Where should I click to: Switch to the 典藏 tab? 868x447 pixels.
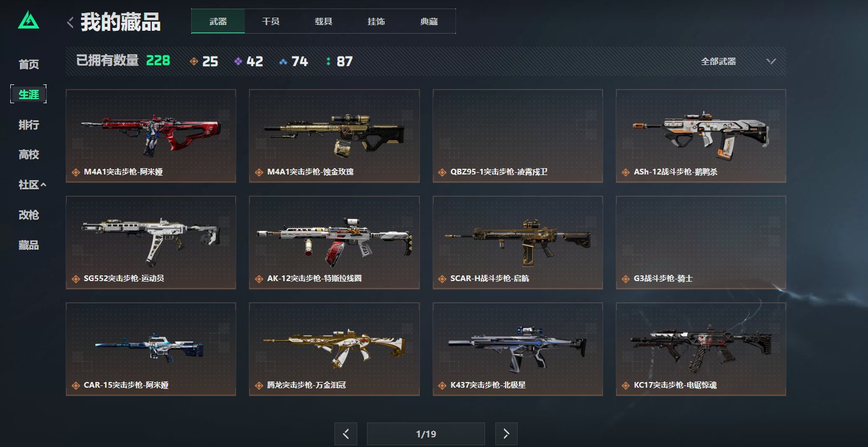pyautogui.click(x=429, y=22)
